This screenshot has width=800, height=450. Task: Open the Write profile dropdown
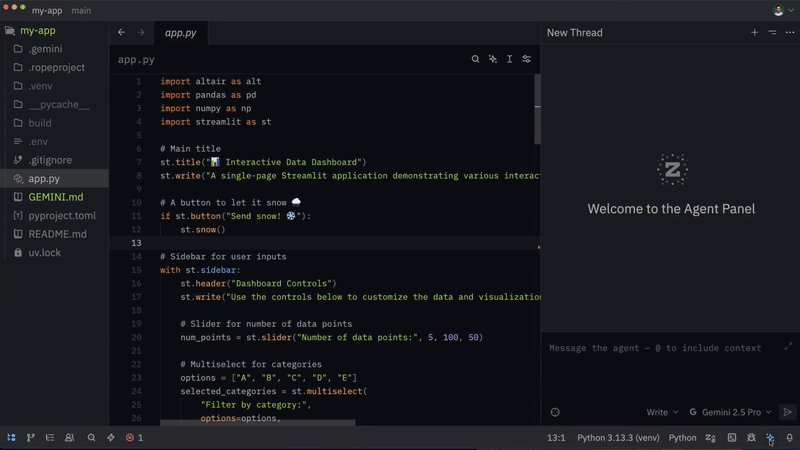point(662,412)
